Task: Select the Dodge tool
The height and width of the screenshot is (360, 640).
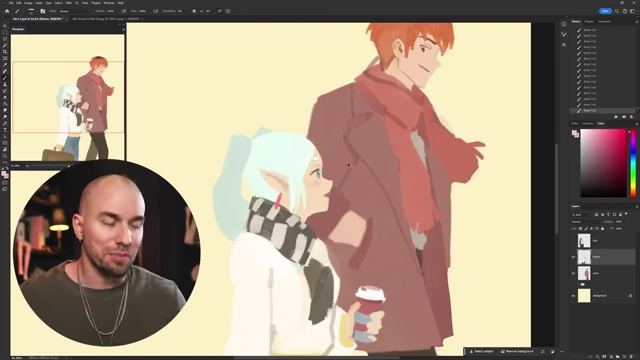Action: [5, 117]
